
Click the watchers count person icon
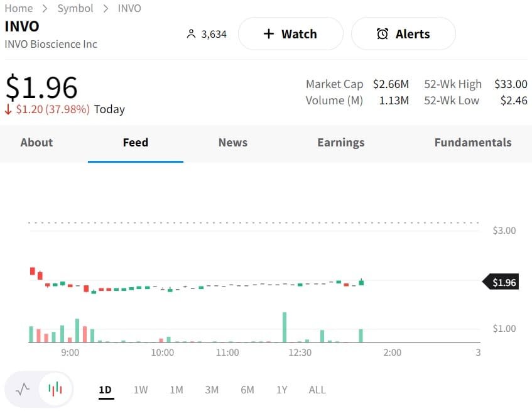192,34
